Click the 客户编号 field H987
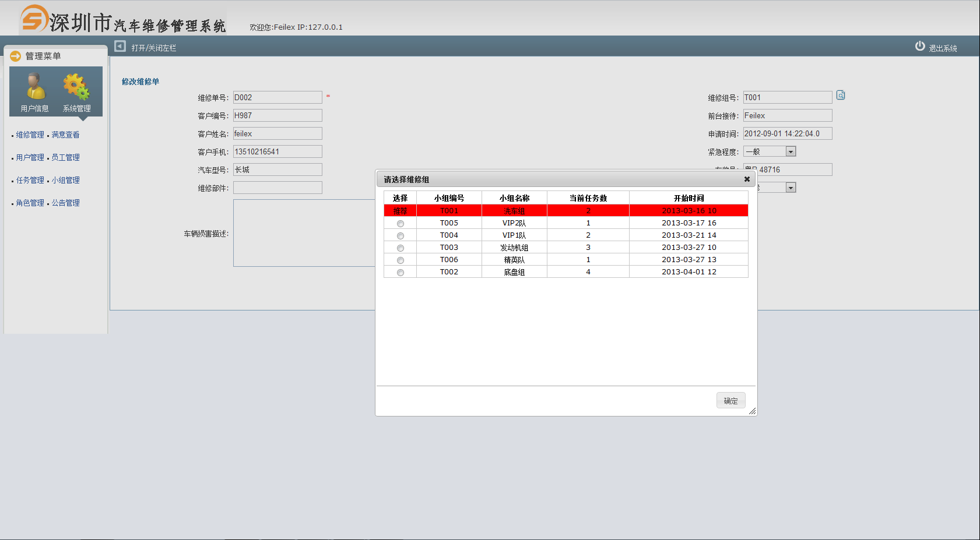 (x=278, y=115)
